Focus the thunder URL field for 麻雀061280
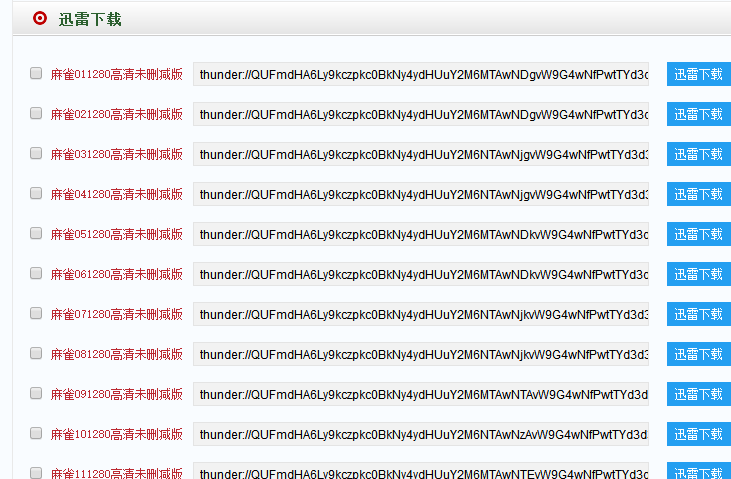 pos(421,274)
